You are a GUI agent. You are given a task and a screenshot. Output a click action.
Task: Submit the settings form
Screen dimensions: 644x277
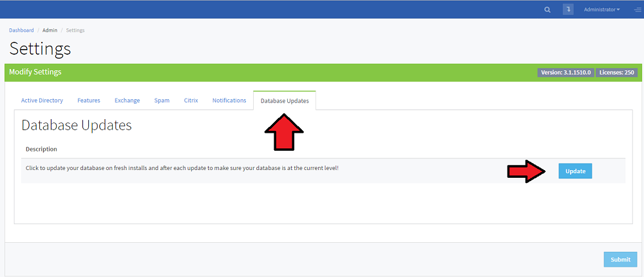click(620, 260)
